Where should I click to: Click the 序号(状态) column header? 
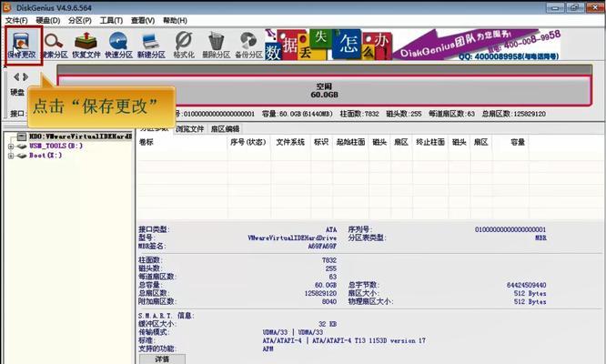[248, 142]
